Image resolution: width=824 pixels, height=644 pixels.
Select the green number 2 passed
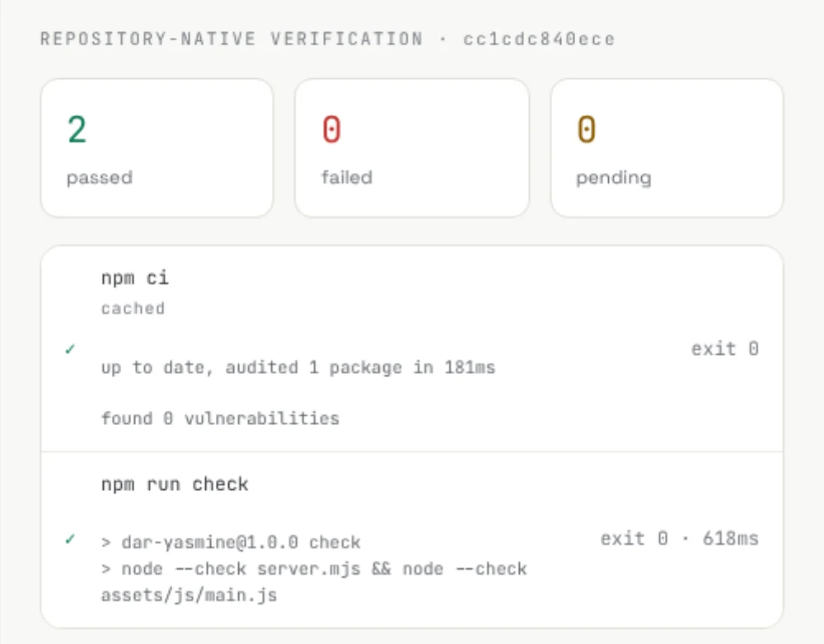pyautogui.click(x=77, y=130)
